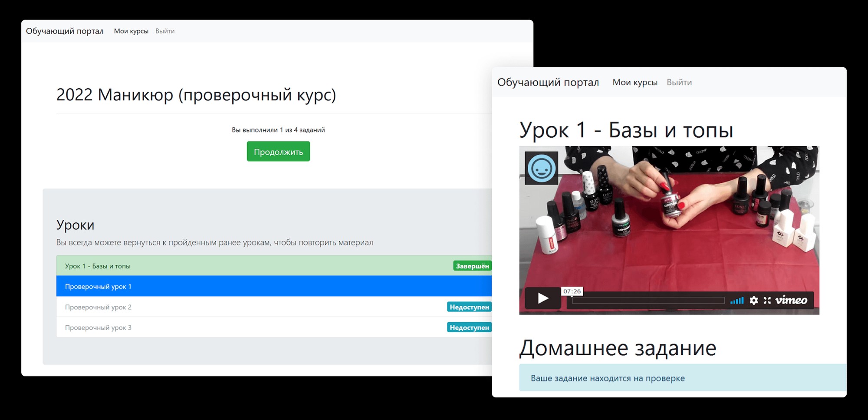This screenshot has width=868, height=420.
Task: Click Выйти in the lesson window
Action: coord(679,83)
